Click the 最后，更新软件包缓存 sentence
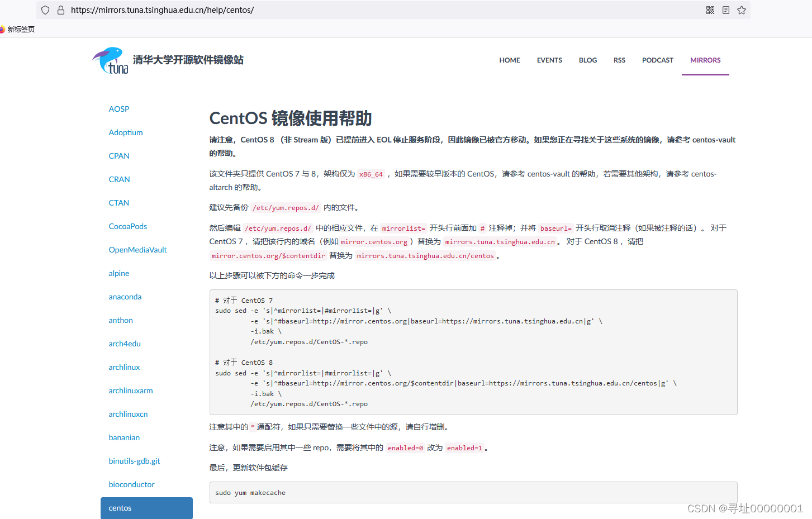Viewport: 812px width, 519px height. (249, 468)
